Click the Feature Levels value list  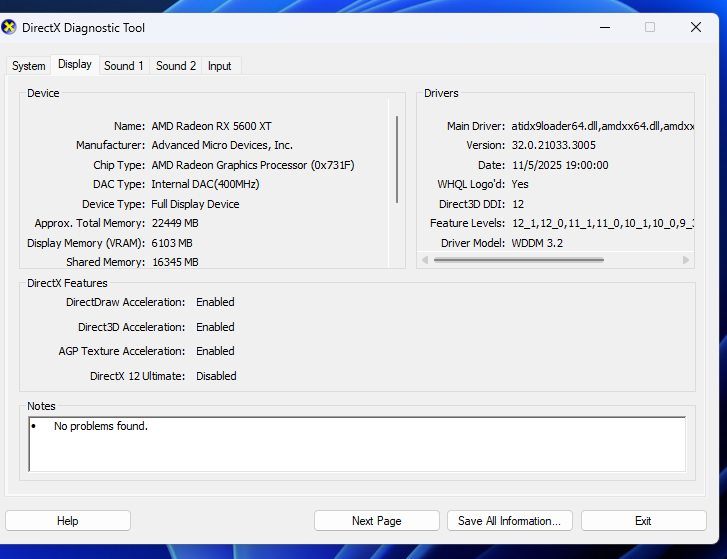(602, 223)
